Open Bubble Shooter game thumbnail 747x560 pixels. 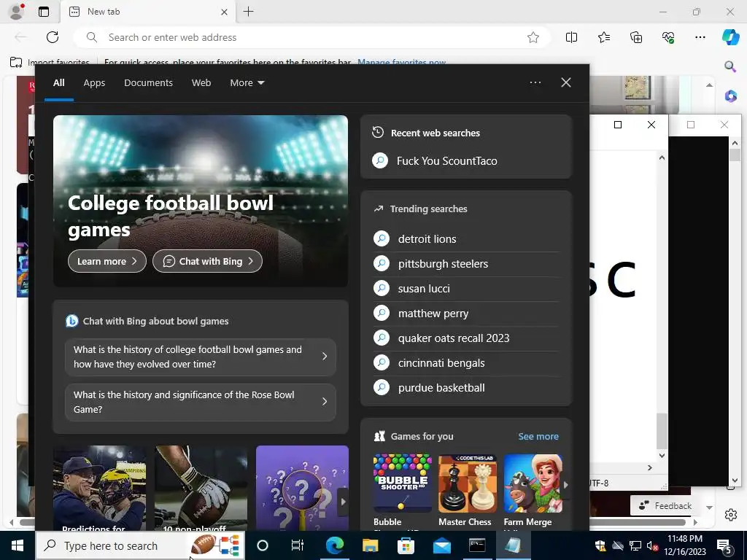(x=403, y=483)
